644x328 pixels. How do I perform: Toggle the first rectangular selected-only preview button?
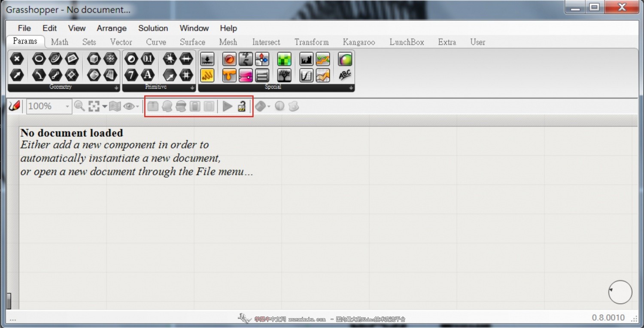pyautogui.click(x=195, y=106)
